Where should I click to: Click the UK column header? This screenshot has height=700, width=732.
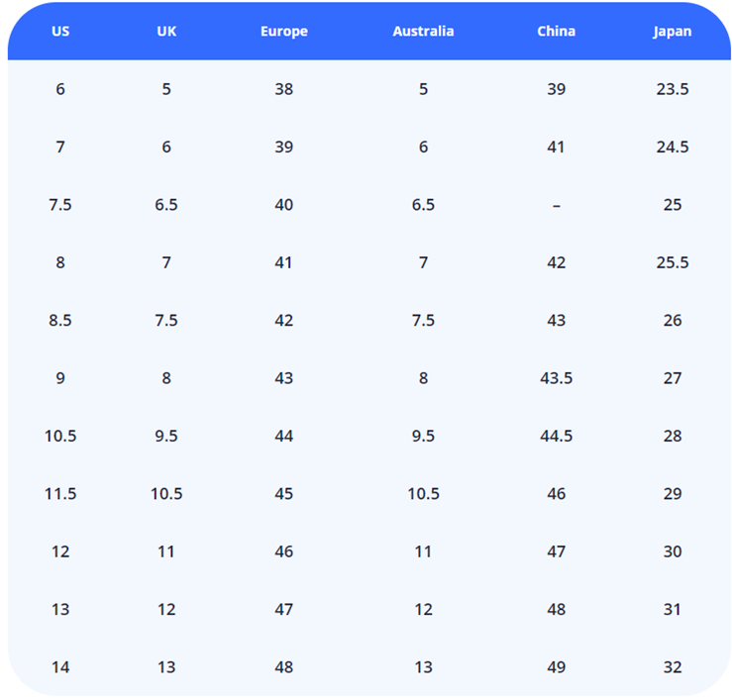pos(166,31)
